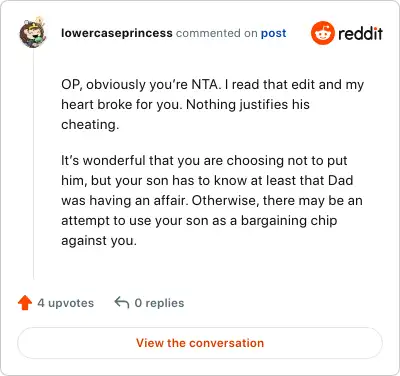Image resolution: width=400 pixels, height=376 pixels.
Task: Click the "commented on" gray text
Action: coord(217,33)
